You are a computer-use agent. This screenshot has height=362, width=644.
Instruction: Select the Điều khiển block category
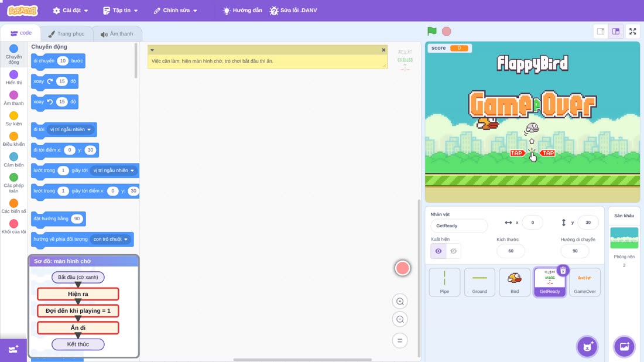(13, 139)
